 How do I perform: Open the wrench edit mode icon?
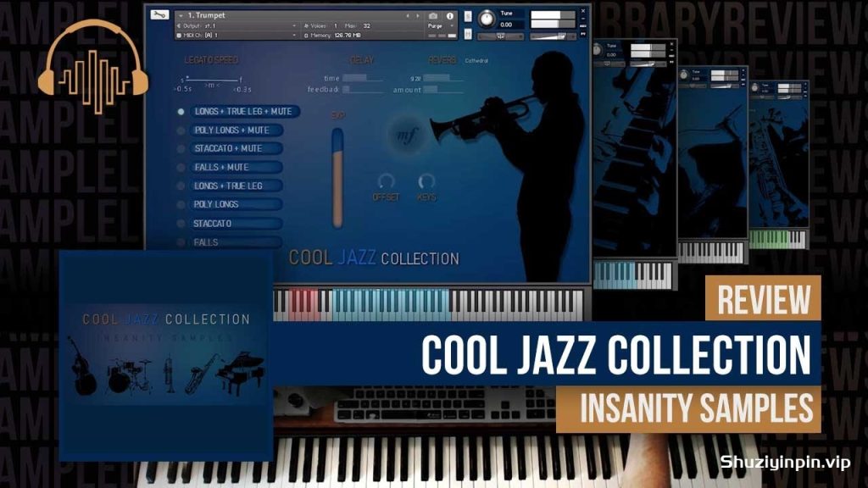click(159, 15)
